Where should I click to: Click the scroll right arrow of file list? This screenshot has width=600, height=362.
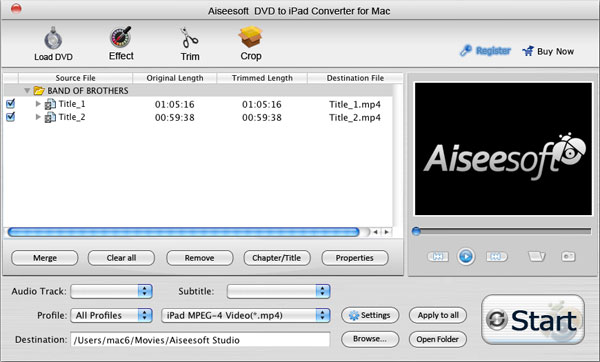click(x=386, y=232)
